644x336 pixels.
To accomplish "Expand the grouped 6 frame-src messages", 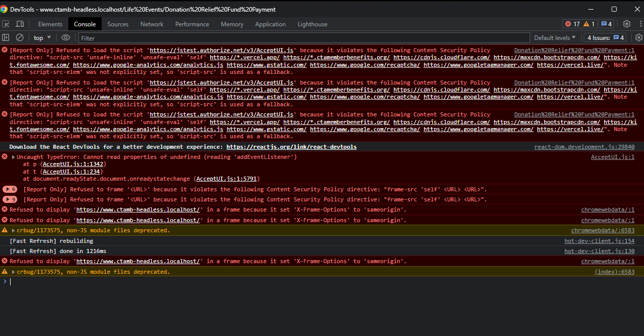I will point(10,189).
